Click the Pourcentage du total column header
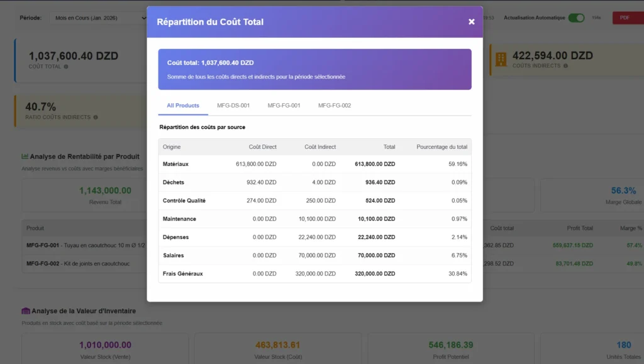The height and width of the screenshot is (364, 644). click(441, 147)
